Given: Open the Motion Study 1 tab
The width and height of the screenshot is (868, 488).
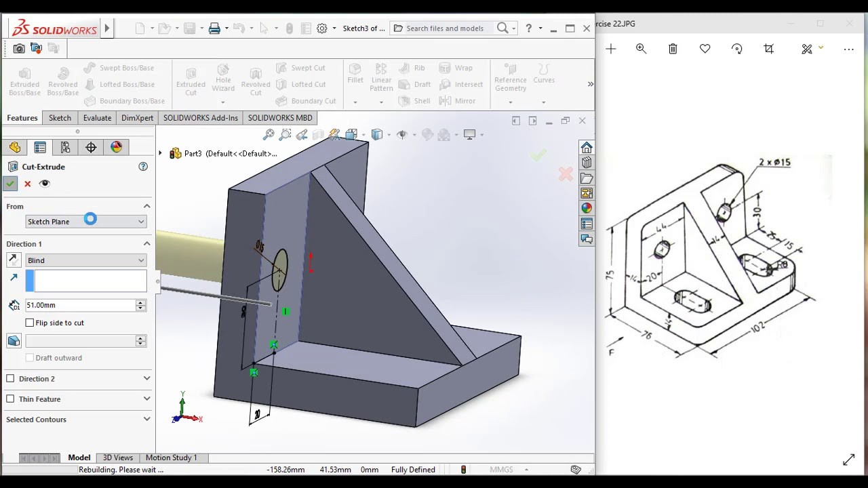Looking at the screenshot, I should [171, 457].
